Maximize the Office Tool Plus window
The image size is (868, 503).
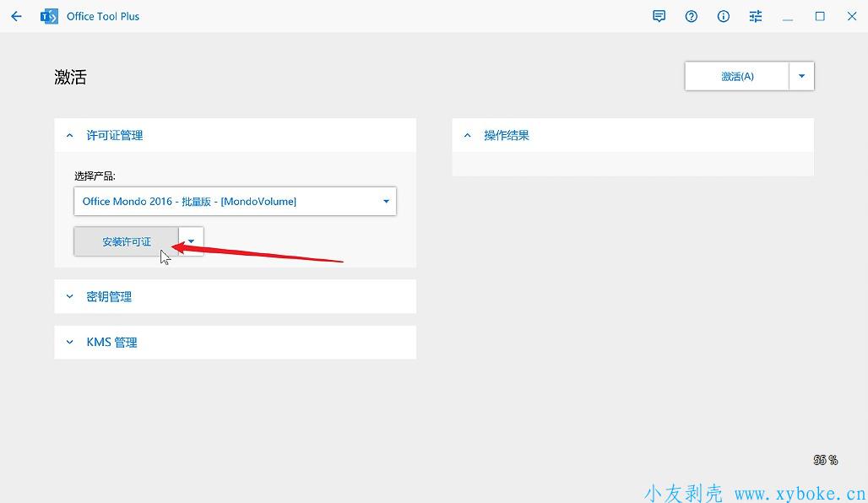click(x=820, y=16)
